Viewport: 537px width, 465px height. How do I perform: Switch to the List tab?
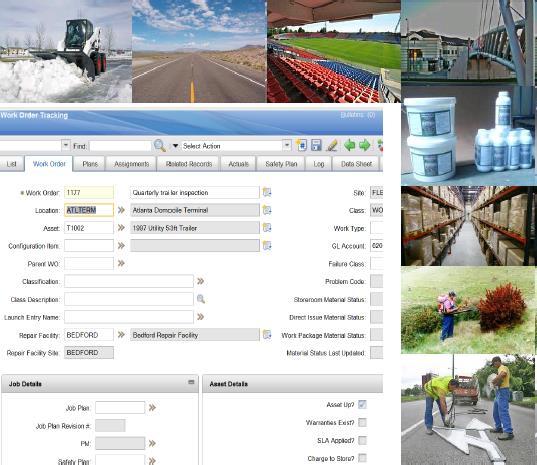[12, 164]
